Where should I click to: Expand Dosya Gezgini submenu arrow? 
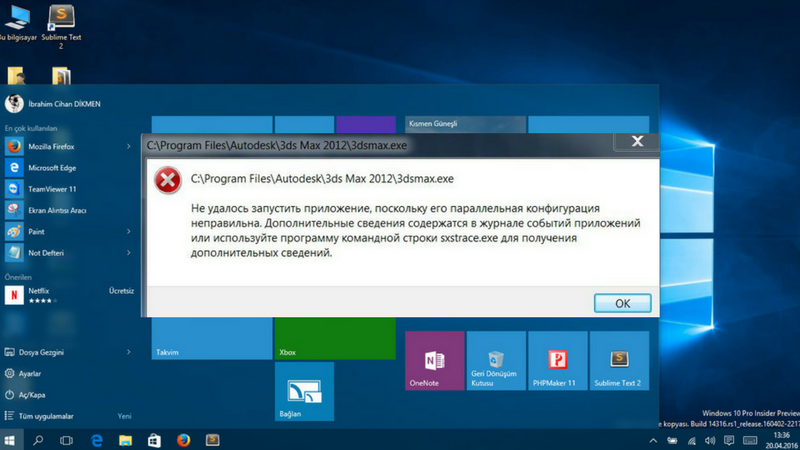click(x=129, y=352)
